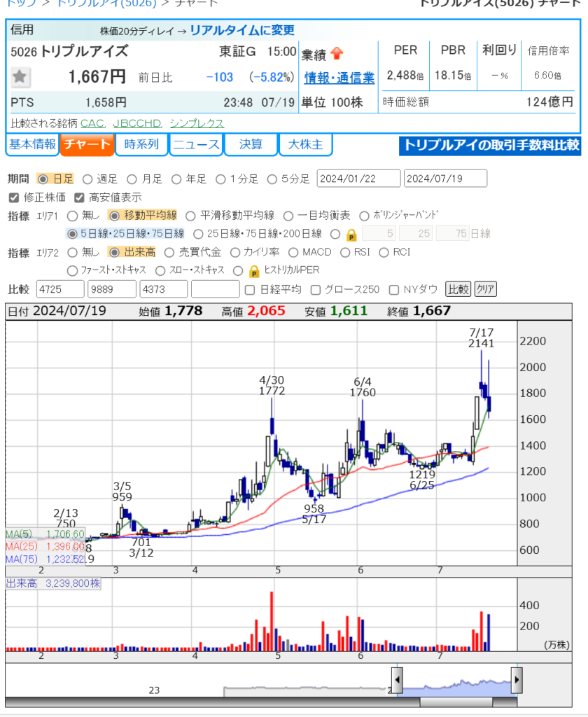This screenshot has height=717, width=588.
Task: Toggle the 高安値表示 checkbox
Action: pyautogui.click(x=79, y=197)
